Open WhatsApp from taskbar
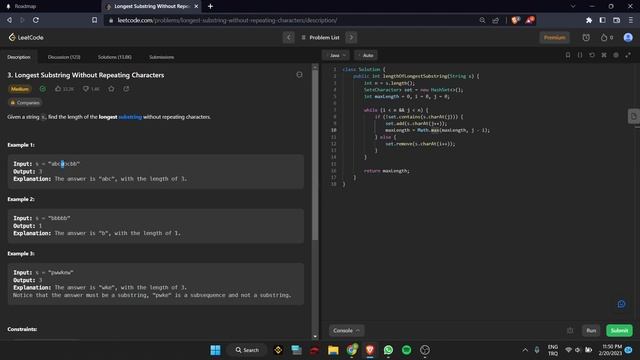The height and width of the screenshot is (360, 640). 388,350
